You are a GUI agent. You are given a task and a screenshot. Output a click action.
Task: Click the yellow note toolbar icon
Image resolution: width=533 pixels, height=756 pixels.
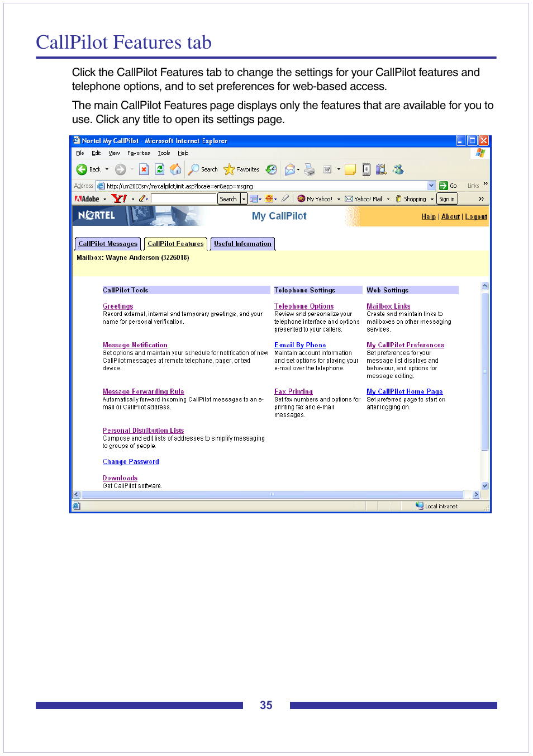350,169
